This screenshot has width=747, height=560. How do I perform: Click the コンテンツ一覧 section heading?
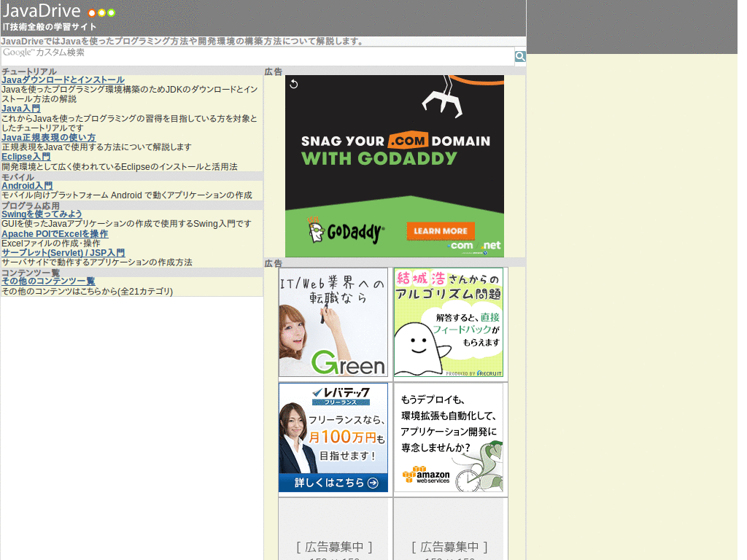tap(31, 273)
